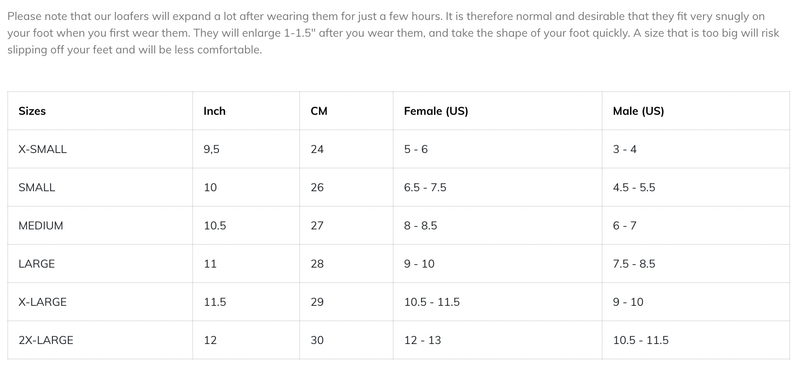Click the SMALL size label
This screenshot has height=379, width=800.
(x=37, y=187)
